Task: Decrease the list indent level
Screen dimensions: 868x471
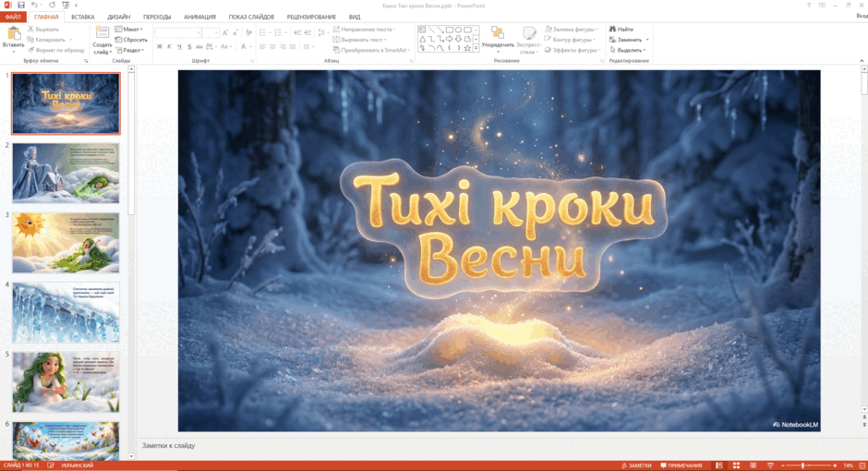Action: pyautogui.click(x=297, y=32)
